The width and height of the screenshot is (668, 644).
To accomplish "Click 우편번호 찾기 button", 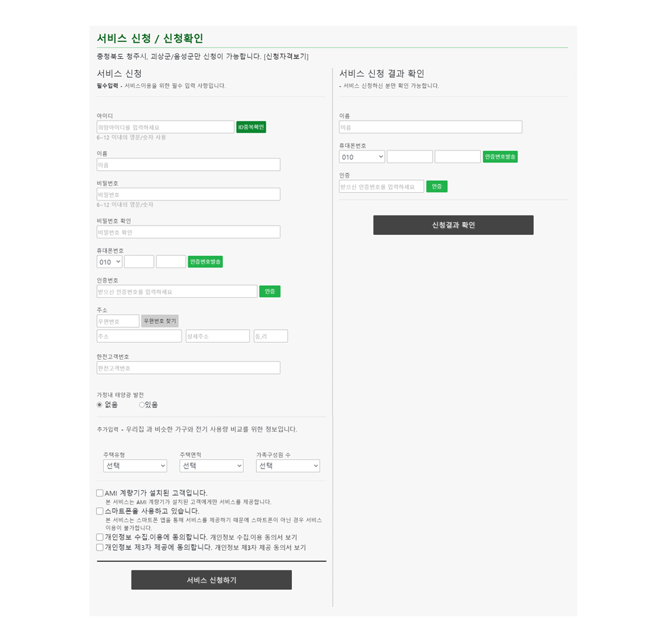I will (160, 321).
